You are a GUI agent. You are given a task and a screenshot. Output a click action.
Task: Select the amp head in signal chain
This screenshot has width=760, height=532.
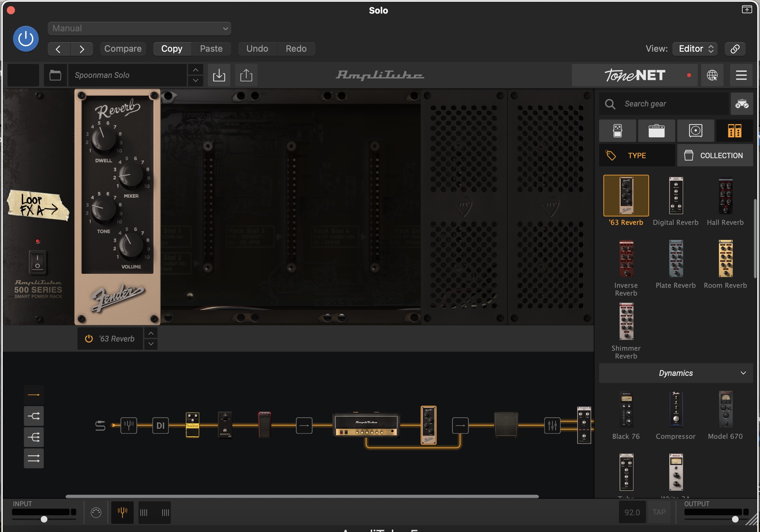pyautogui.click(x=366, y=425)
